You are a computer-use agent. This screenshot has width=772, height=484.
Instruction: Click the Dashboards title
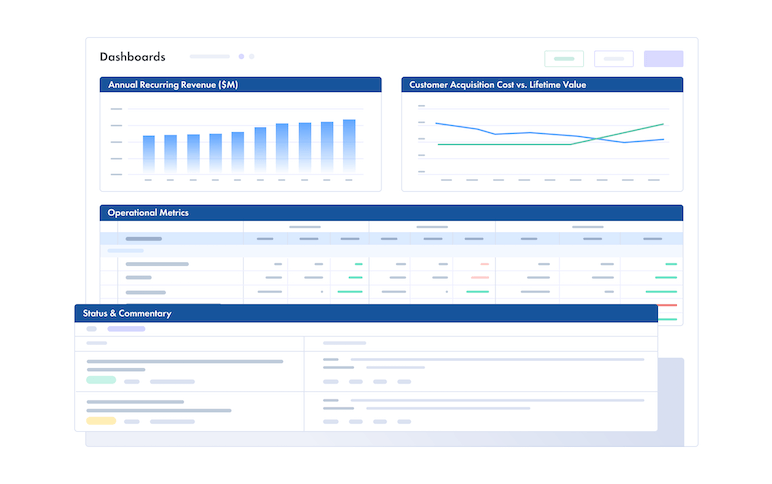coord(132,57)
